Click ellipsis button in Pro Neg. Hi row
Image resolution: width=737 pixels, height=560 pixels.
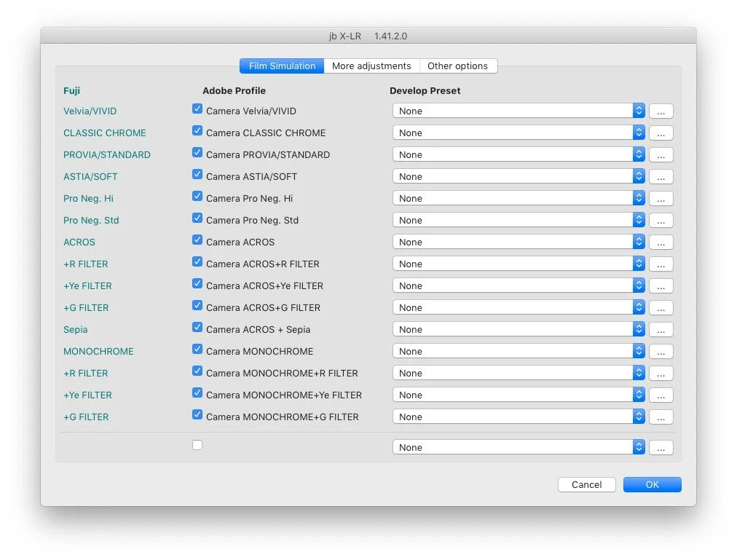coord(661,199)
